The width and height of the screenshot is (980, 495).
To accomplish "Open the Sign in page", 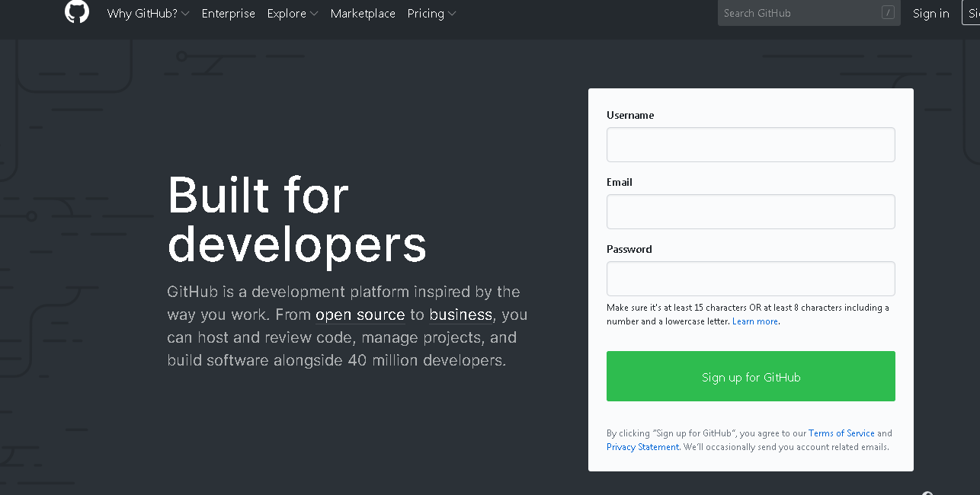I will 931,14.
